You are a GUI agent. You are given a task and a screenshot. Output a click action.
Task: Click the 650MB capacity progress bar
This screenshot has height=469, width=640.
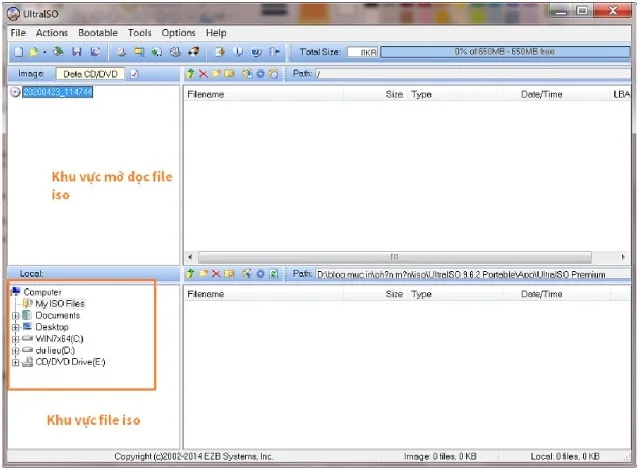[505, 52]
